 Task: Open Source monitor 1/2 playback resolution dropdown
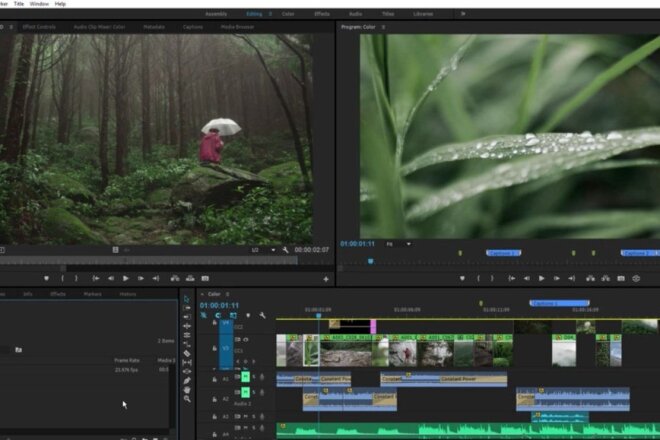click(x=263, y=250)
